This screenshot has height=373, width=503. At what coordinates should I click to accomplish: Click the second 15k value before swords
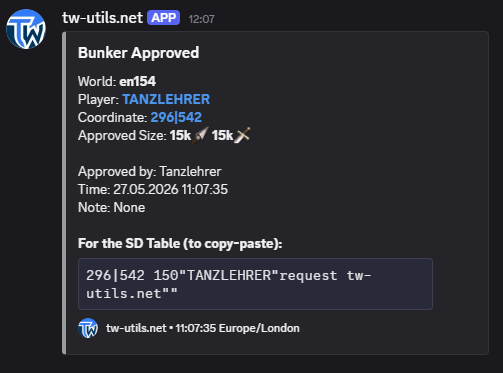point(222,135)
